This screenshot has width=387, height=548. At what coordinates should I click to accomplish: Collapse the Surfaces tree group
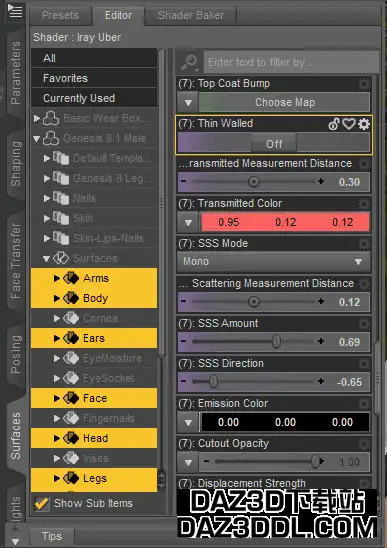46,259
